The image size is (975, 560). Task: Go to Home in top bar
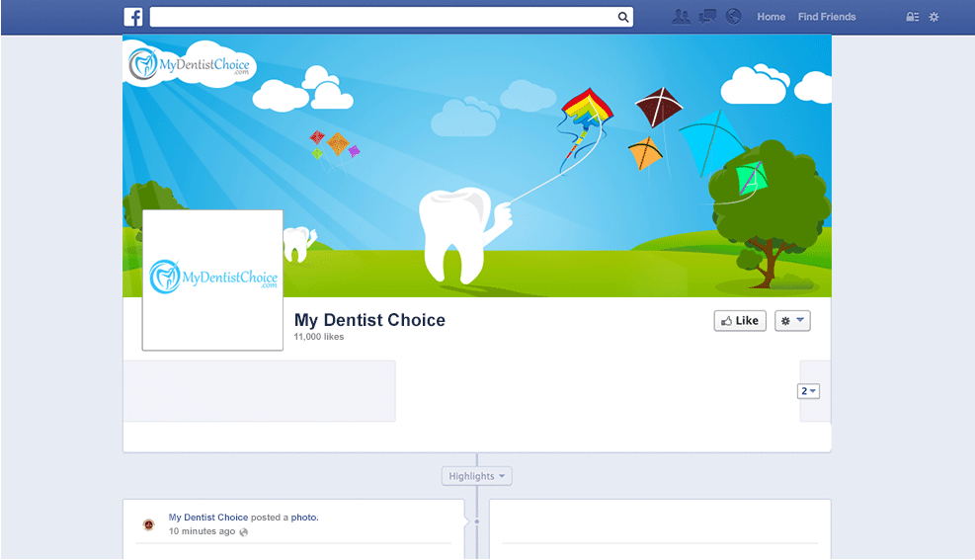pyautogui.click(x=772, y=17)
